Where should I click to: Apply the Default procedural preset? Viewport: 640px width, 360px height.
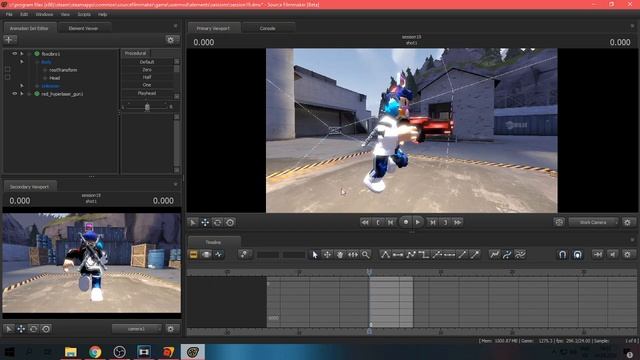[x=147, y=62]
